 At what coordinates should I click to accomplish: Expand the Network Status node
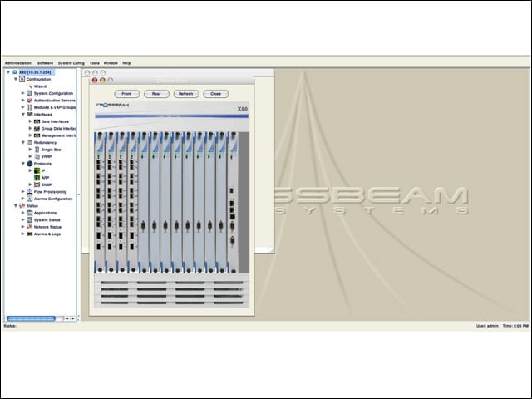tap(23, 227)
